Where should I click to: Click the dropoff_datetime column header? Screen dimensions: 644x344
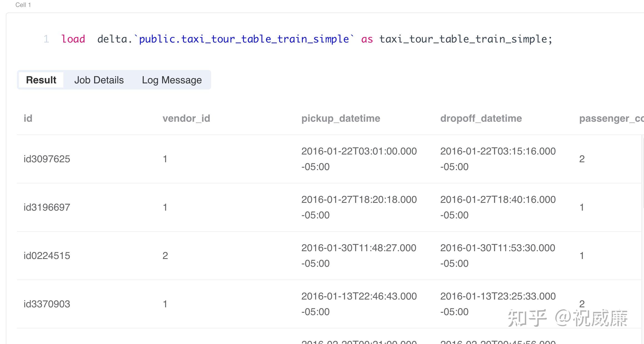pyautogui.click(x=481, y=118)
